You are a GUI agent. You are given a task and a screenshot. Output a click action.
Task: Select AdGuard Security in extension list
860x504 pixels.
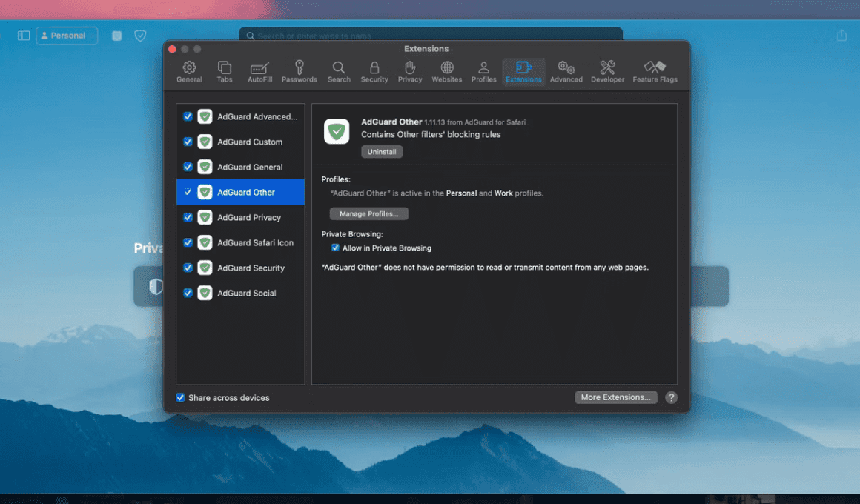[x=240, y=268]
